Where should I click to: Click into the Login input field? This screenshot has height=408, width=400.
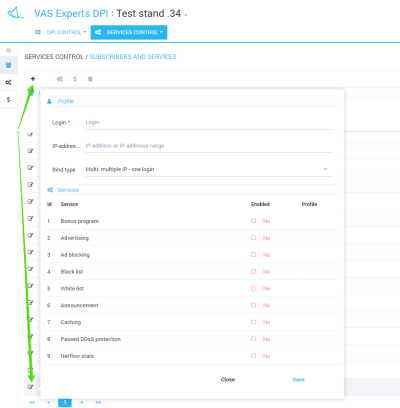[209, 122]
